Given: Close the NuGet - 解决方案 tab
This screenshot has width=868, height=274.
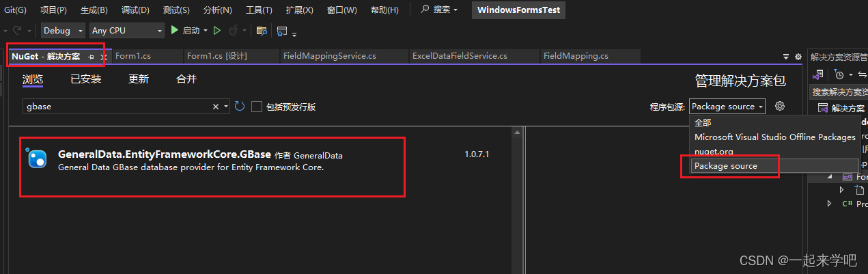Looking at the screenshot, I should 104,57.
